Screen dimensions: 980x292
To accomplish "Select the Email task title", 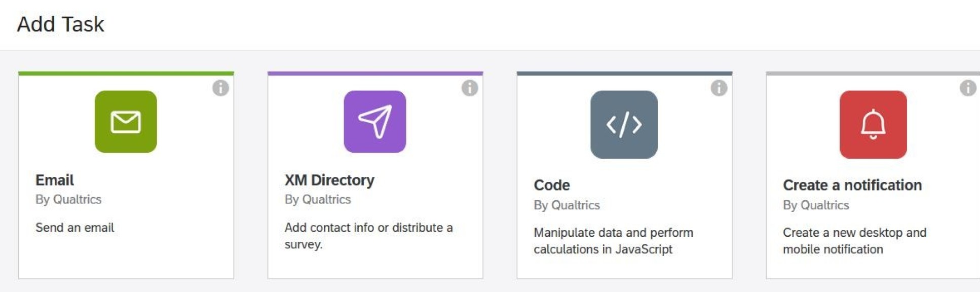I will [x=55, y=180].
